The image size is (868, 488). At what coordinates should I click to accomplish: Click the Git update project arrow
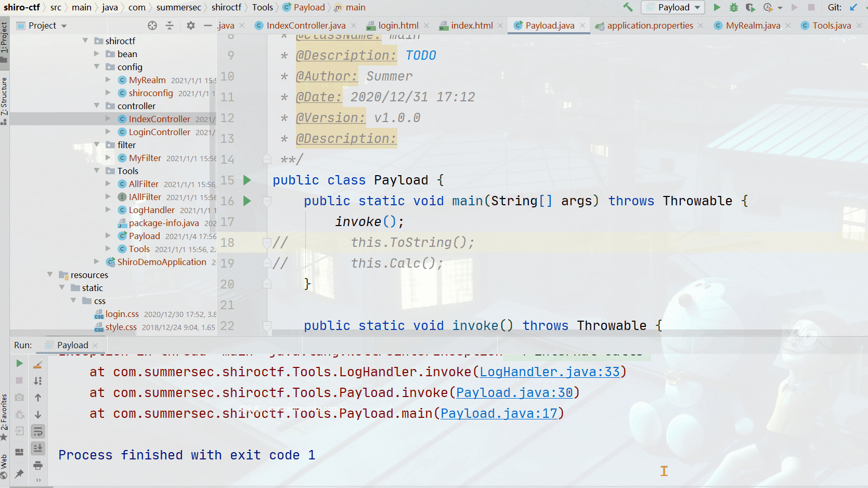tap(853, 7)
